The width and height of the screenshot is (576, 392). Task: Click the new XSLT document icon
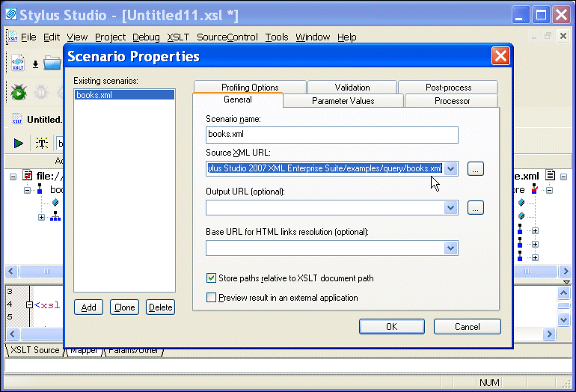click(x=18, y=63)
